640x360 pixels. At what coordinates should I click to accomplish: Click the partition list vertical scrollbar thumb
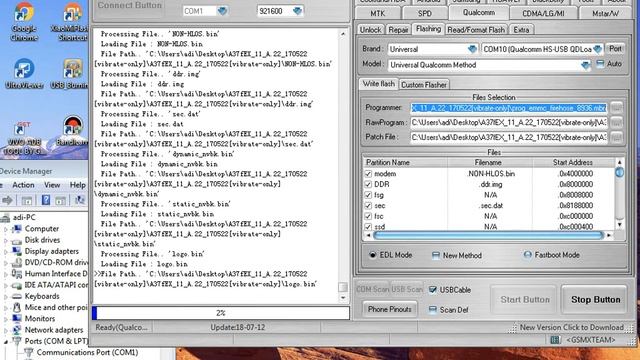click(x=619, y=172)
